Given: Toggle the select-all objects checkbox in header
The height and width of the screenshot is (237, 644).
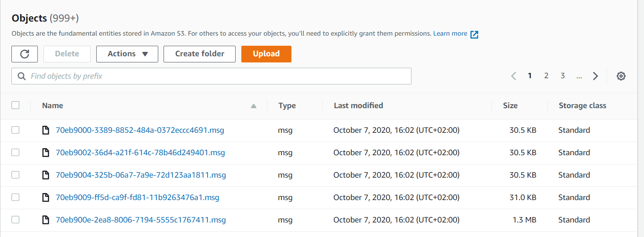Looking at the screenshot, I should coord(15,105).
